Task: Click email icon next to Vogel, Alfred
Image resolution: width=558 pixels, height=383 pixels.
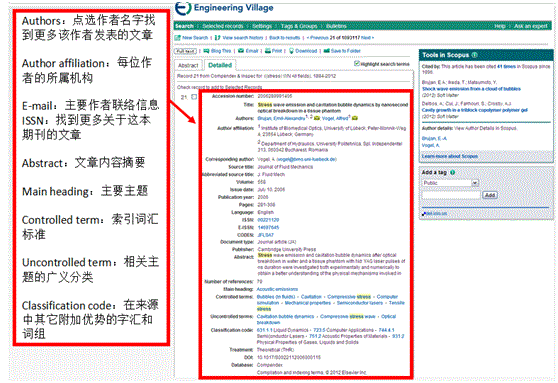Action: pos(355,118)
